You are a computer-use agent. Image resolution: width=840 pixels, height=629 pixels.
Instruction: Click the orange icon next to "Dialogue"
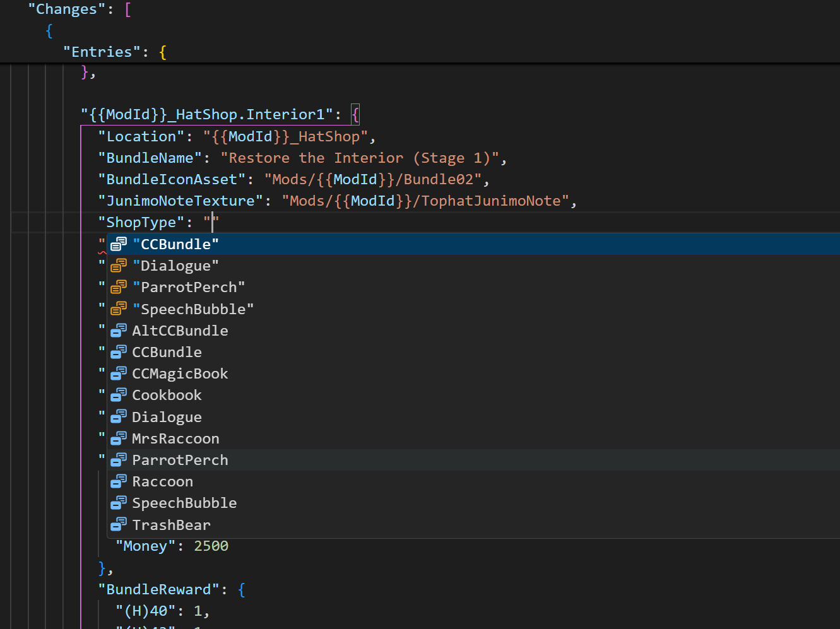(x=119, y=265)
